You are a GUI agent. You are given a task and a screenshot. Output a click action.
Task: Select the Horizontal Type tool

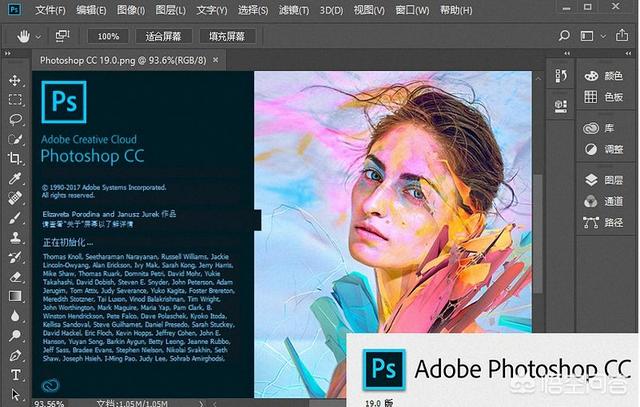pyautogui.click(x=15, y=375)
